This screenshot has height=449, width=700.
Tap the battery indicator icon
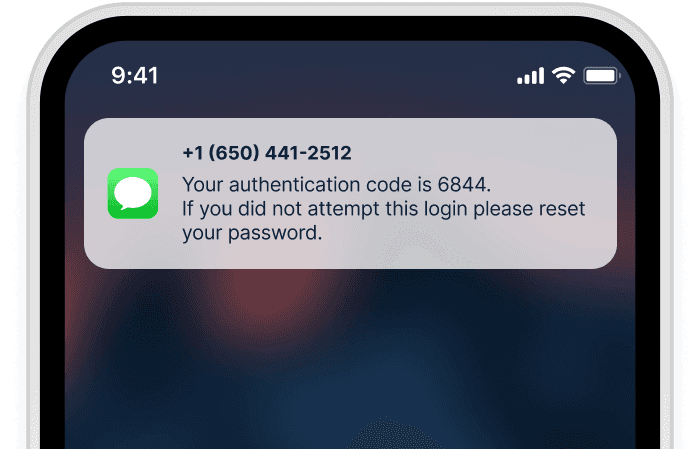(x=602, y=76)
